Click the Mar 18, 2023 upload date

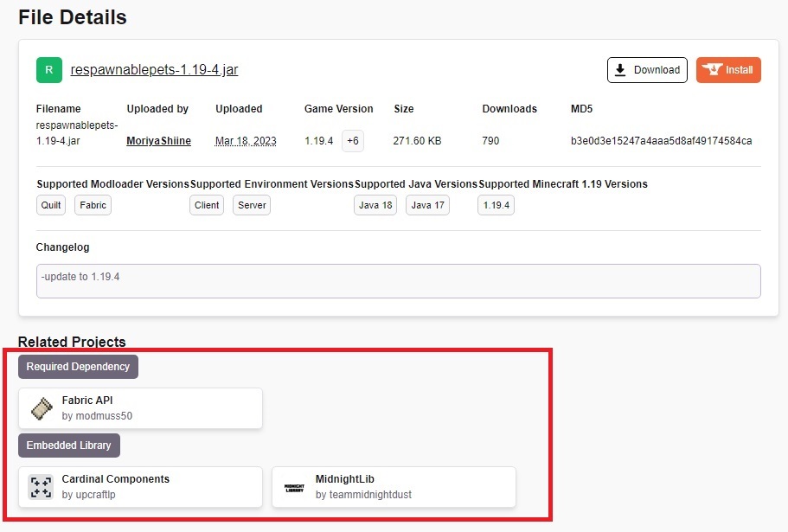[x=246, y=141]
